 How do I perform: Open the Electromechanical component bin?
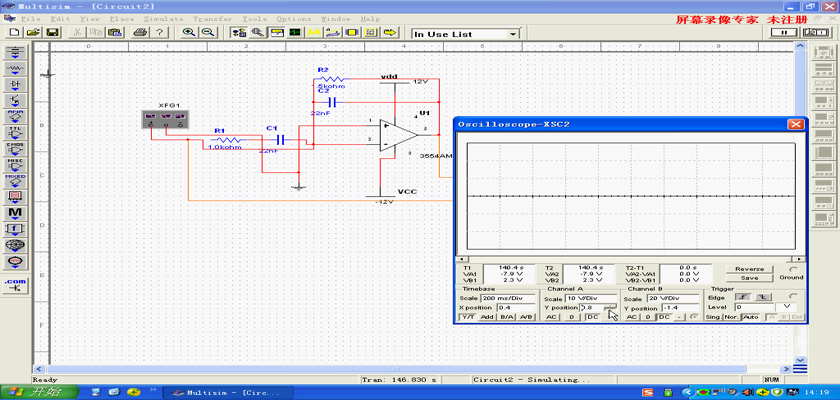click(16, 261)
